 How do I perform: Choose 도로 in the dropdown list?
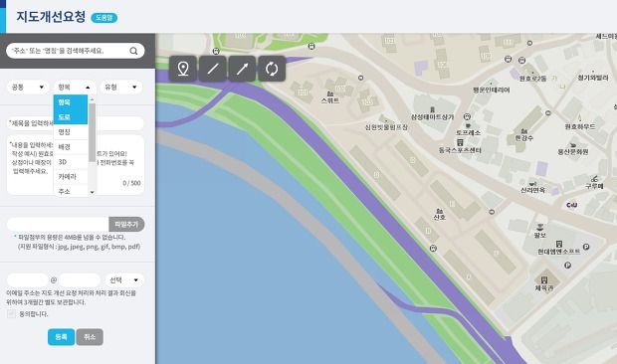pos(71,117)
